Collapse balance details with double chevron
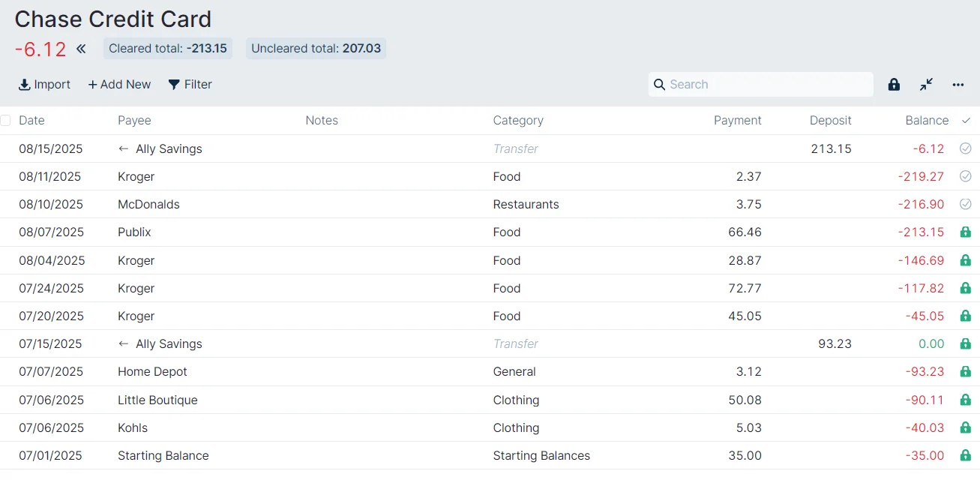Image resolution: width=980 pixels, height=489 pixels. [x=81, y=49]
